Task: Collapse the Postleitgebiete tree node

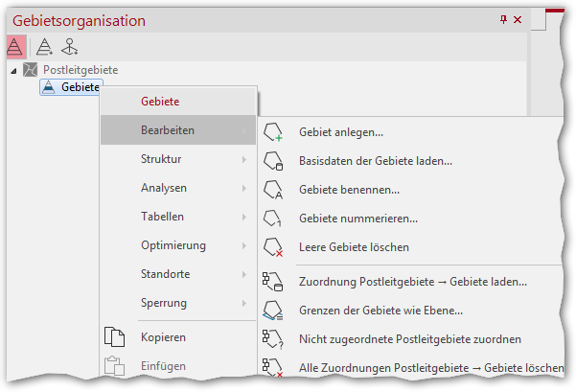Action: (13, 71)
